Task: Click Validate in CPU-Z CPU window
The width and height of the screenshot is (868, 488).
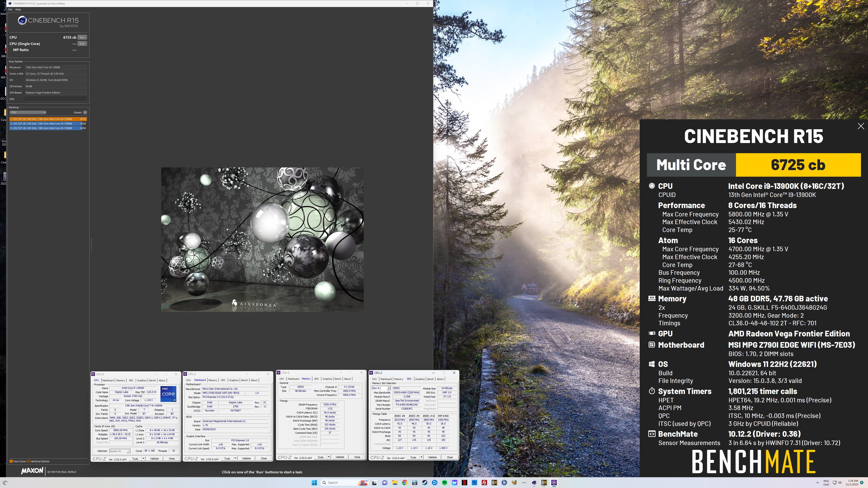Action: (154, 459)
